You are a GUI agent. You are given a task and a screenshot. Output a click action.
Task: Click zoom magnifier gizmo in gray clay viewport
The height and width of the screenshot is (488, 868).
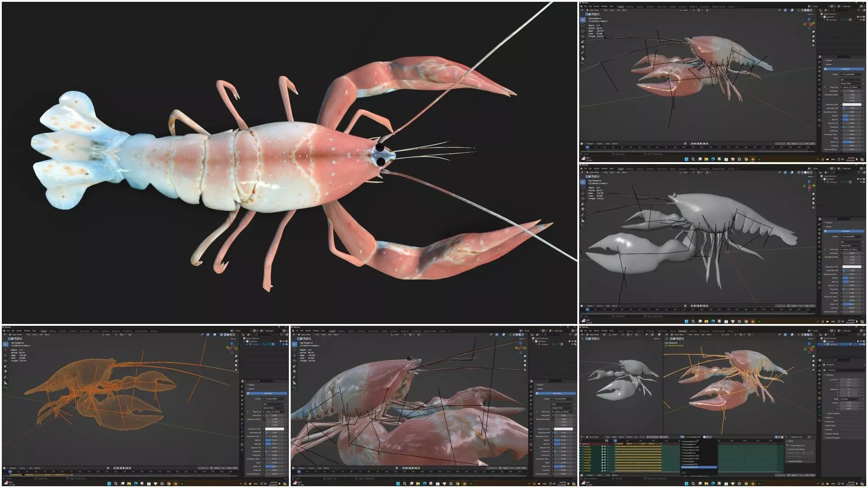(813, 194)
